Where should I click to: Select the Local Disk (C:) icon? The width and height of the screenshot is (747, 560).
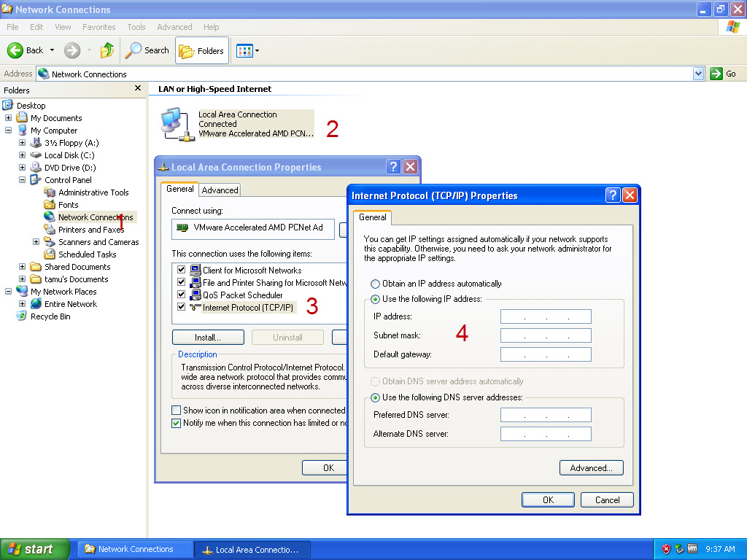(x=36, y=155)
